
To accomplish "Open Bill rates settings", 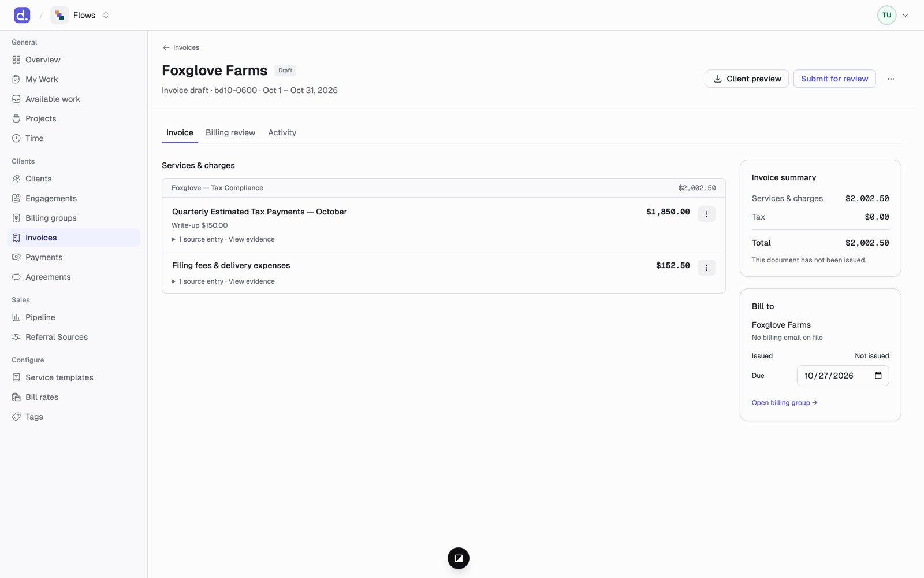I will tap(73, 397).
